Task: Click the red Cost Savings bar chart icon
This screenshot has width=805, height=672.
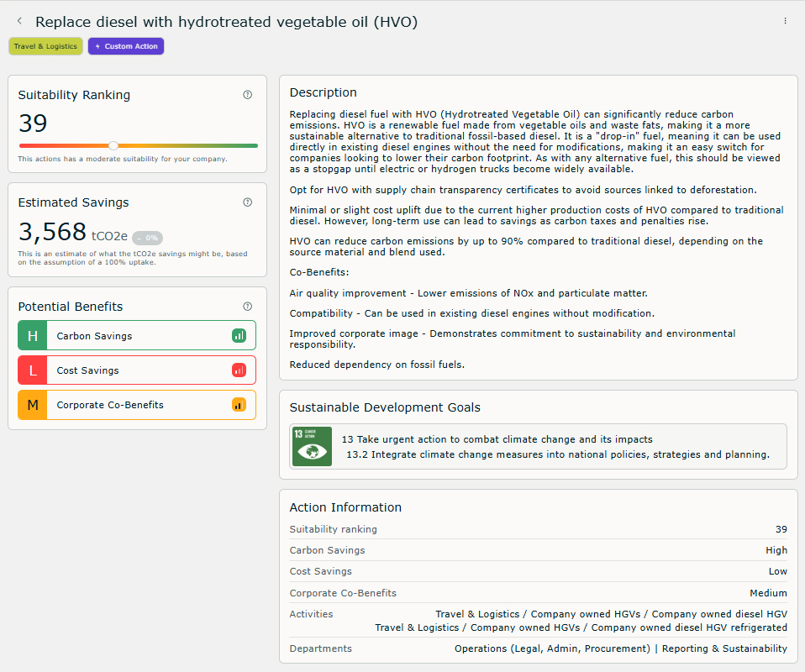Action: [x=239, y=370]
